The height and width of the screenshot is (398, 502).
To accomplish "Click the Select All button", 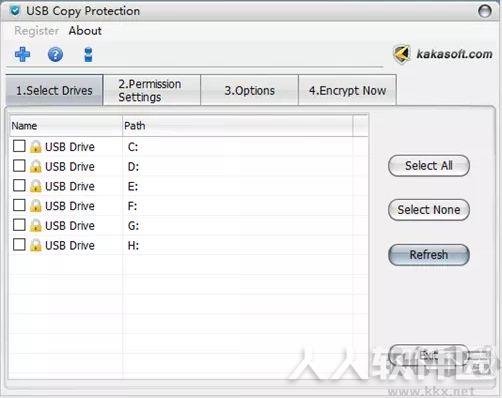I will 429,165.
